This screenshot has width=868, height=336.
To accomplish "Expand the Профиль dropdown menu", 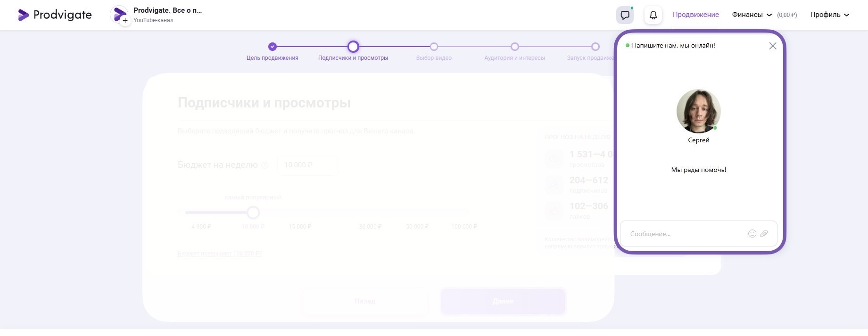I will point(829,15).
